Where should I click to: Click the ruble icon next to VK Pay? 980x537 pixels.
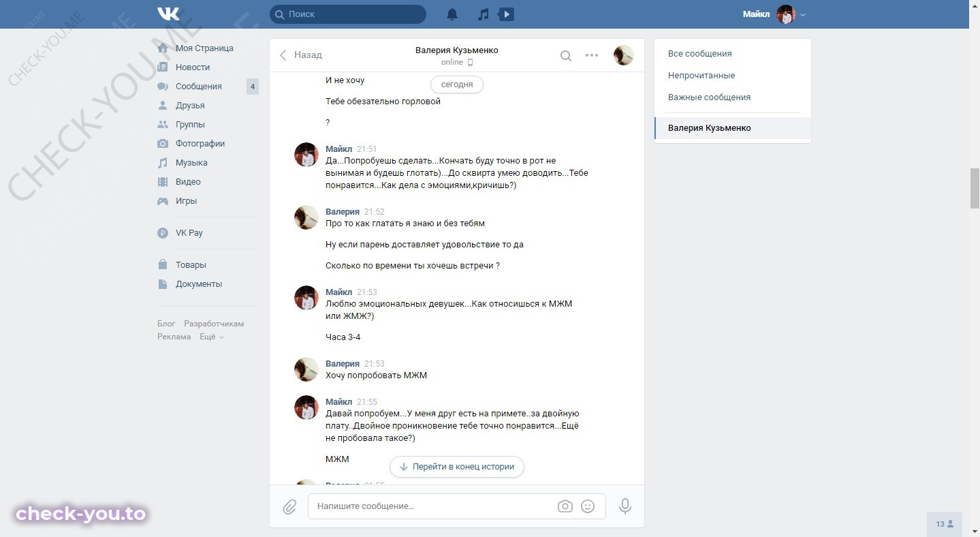tap(163, 233)
